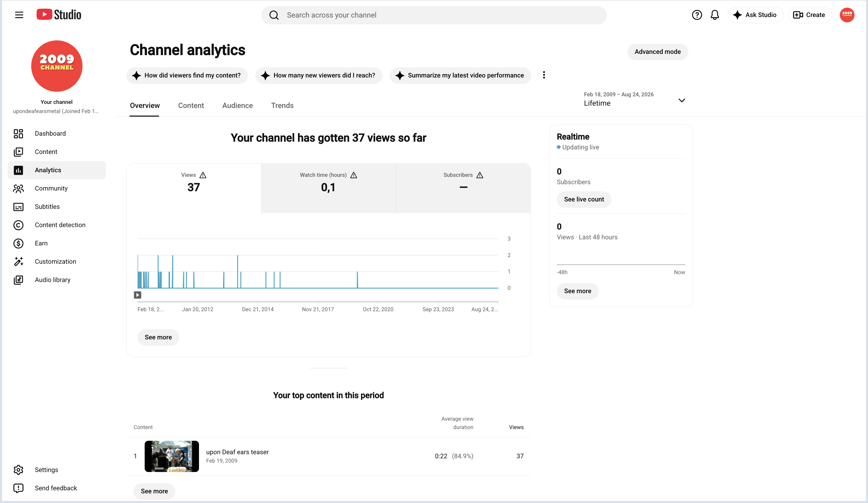
Task: Click the Realtime panel heading
Action: pyautogui.click(x=573, y=137)
